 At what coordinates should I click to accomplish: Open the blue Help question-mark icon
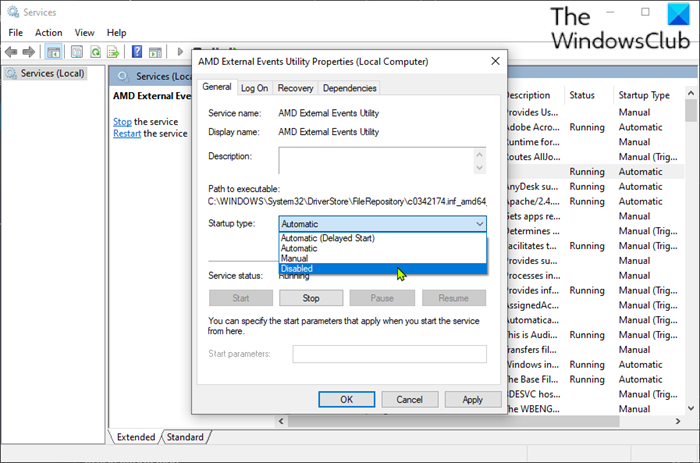pos(137,52)
